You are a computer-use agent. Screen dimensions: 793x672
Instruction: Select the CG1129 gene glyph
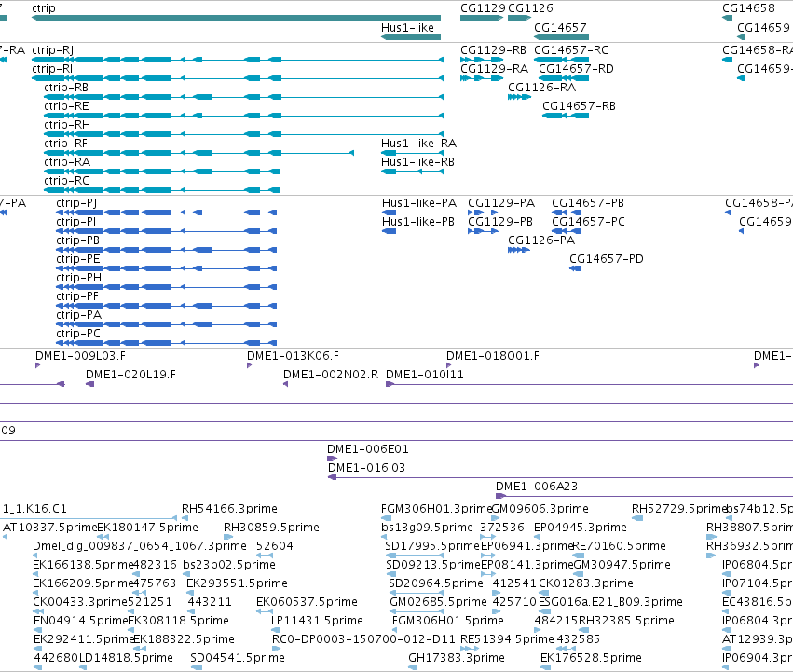[482, 18]
